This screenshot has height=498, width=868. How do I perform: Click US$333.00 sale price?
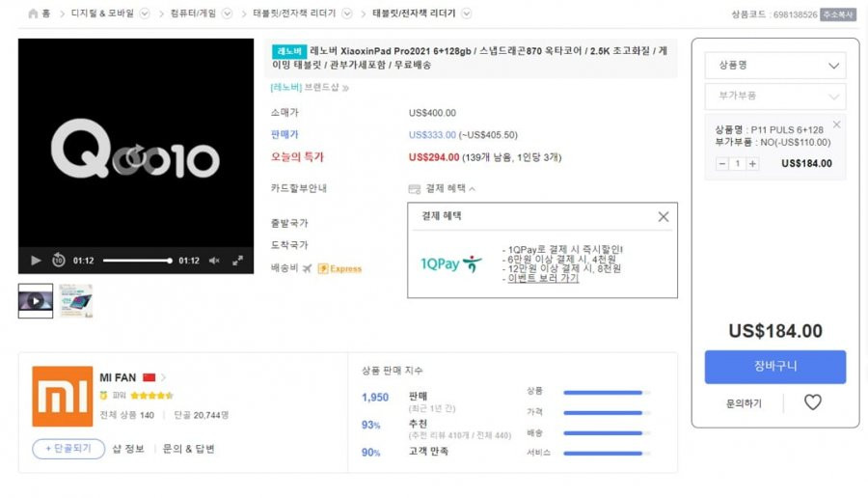[x=432, y=135]
